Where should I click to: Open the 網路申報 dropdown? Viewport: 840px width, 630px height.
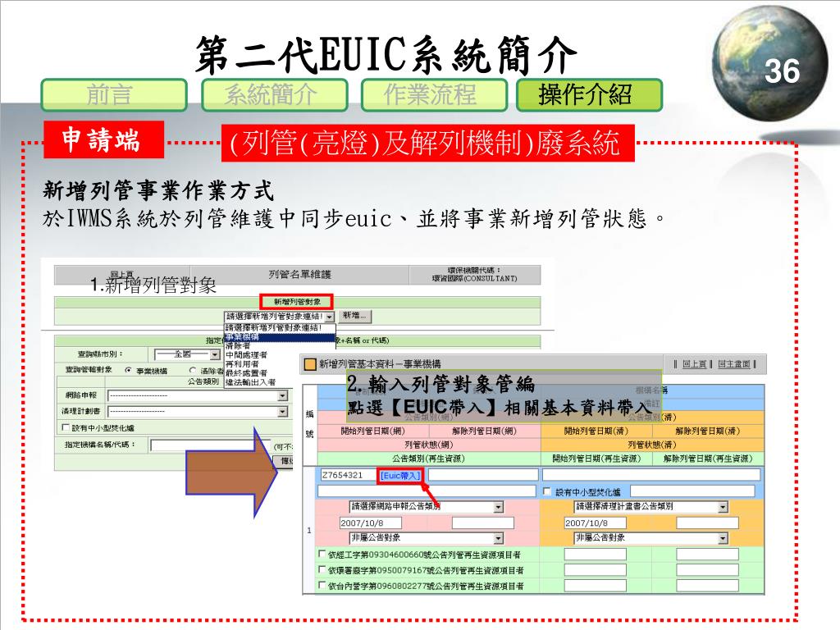point(198,396)
